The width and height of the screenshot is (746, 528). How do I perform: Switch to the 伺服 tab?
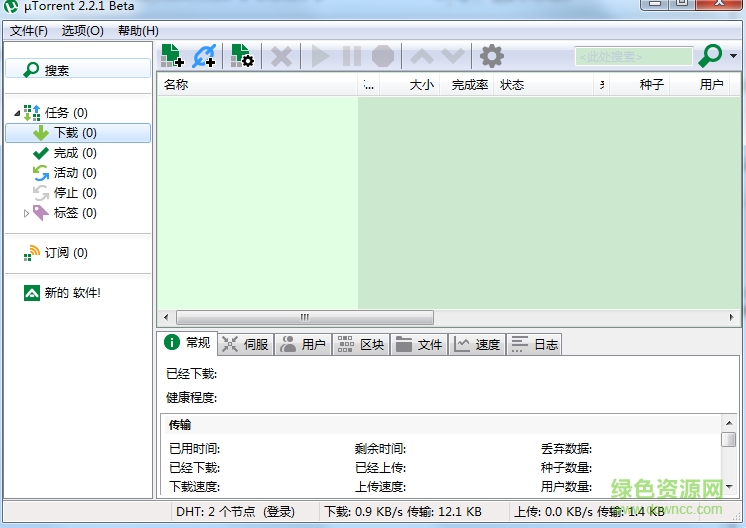(x=245, y=344)
